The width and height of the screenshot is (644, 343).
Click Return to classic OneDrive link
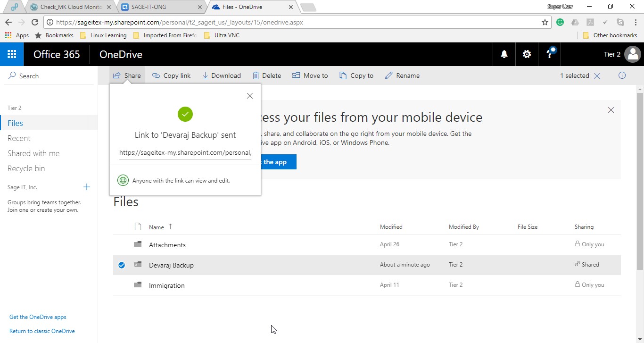42,331
